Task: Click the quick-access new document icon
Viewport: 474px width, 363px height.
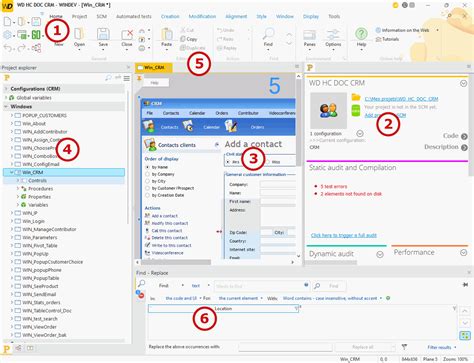Action: 7,22
